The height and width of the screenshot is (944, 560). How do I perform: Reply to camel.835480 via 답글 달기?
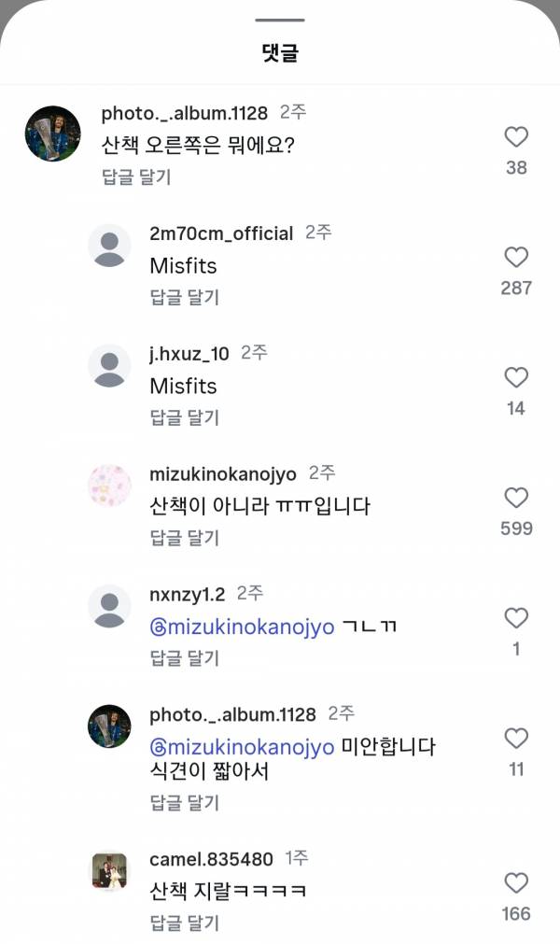tap(184, 920)
